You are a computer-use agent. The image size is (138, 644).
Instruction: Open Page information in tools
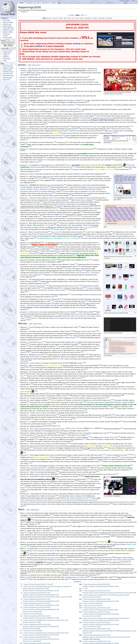click(8, 76)
